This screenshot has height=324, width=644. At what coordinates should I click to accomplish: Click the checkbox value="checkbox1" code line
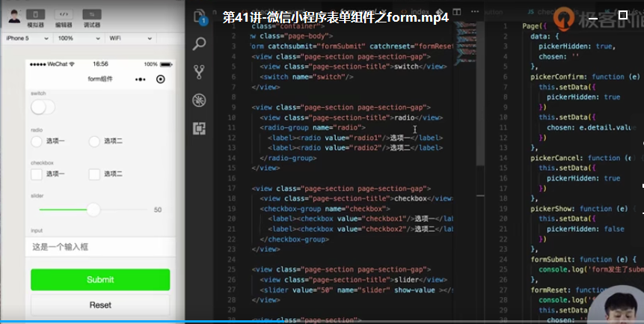point(361,219)
